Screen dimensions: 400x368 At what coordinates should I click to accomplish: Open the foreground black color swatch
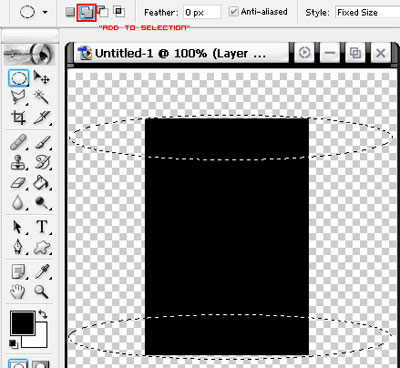click(x=23, y=323)
